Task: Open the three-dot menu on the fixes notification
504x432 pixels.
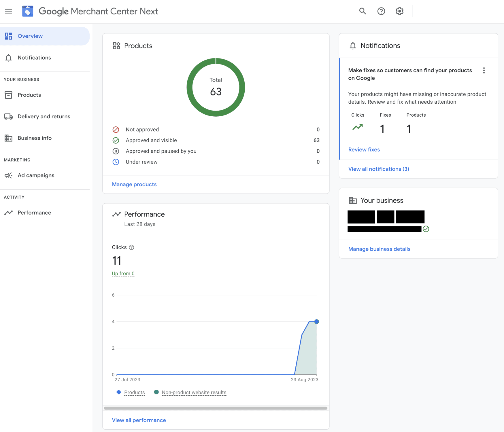Action: coord(484,70)
